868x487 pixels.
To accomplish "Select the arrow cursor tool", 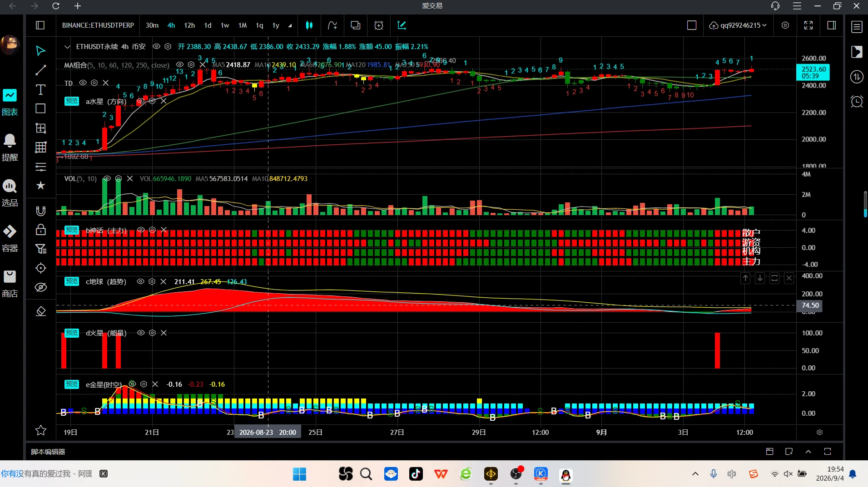I will 40,50.
